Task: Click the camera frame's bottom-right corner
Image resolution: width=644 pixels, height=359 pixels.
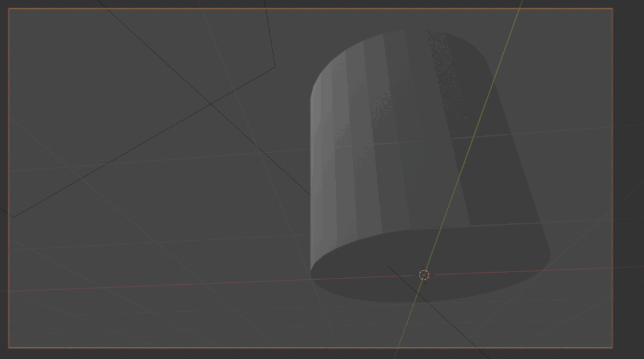Action: pyautogui.click(x=612, y=347)
